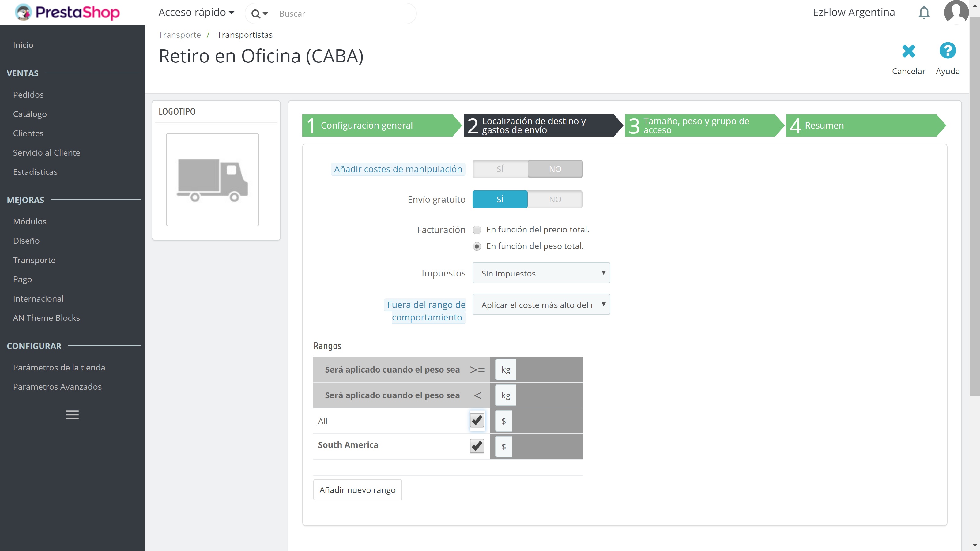Click Añadir nuevo rango button

(x=357, y=490)
